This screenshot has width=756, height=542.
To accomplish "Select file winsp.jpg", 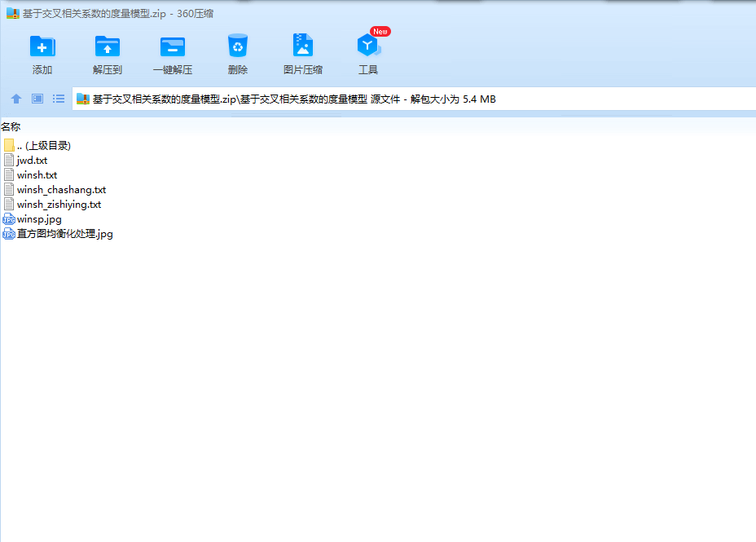I will pos(33,219).
